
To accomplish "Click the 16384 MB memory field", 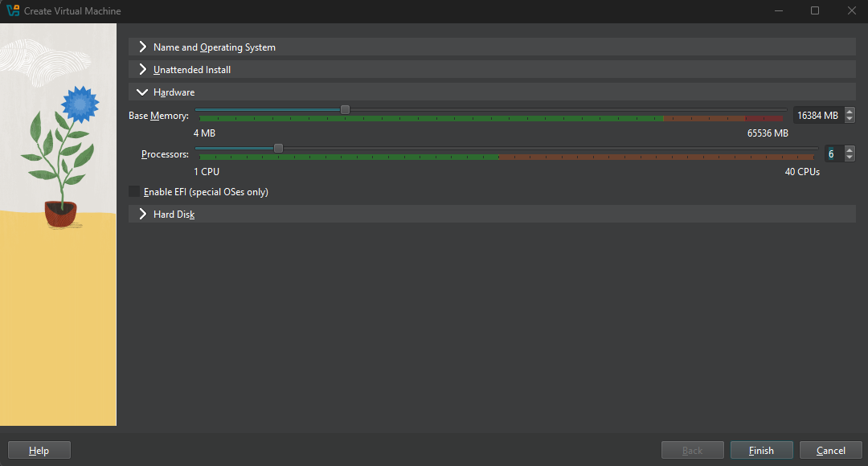I will 817,116.
